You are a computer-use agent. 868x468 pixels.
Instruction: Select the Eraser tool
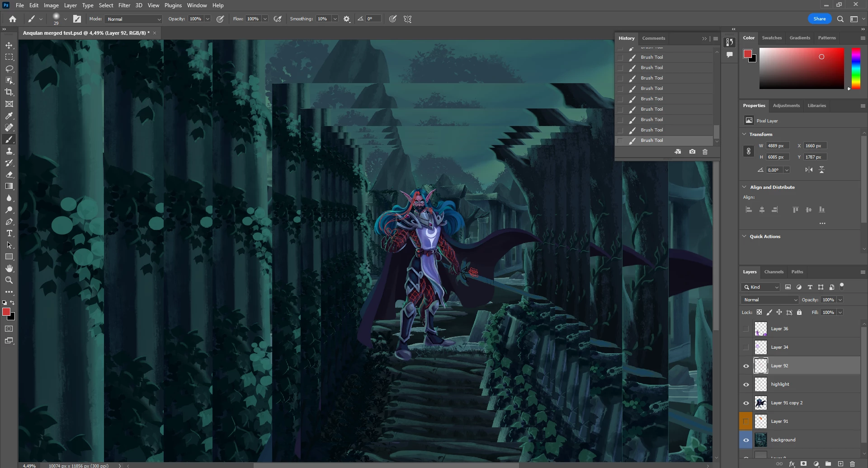point(9,174)
